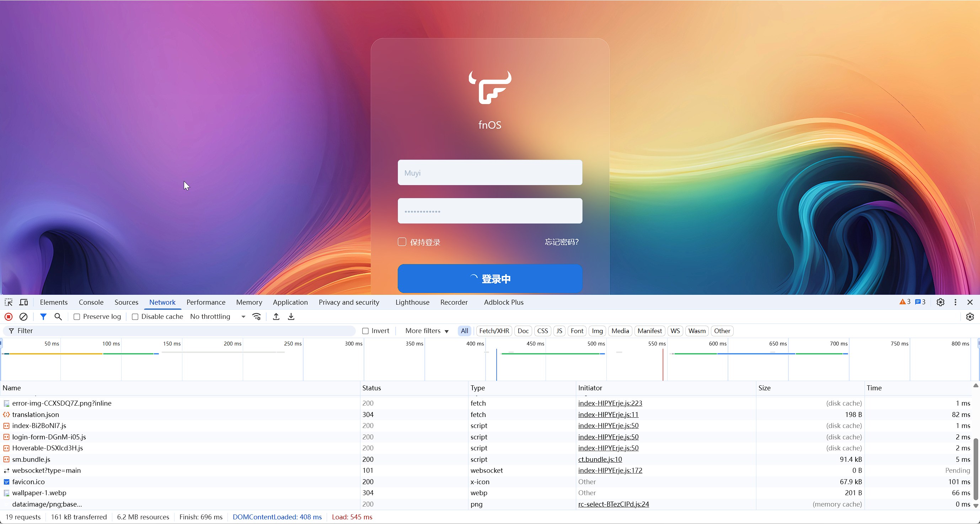980x524 pixels.
Task: Select the All request type filter
Action: (x=464, y=331)
